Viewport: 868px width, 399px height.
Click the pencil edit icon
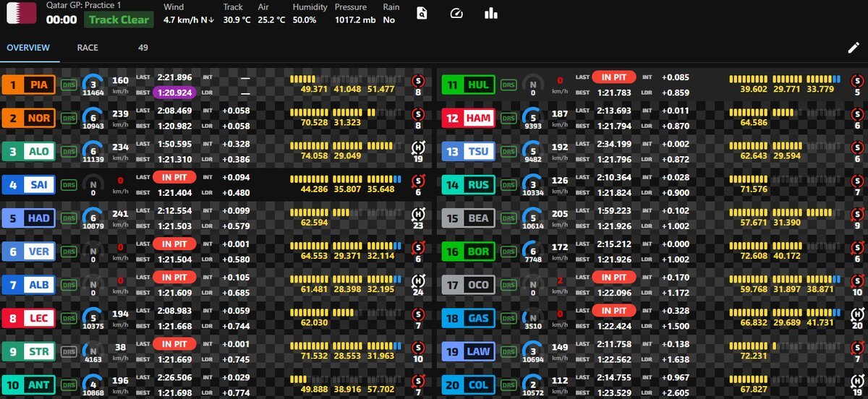coord(853,48)
